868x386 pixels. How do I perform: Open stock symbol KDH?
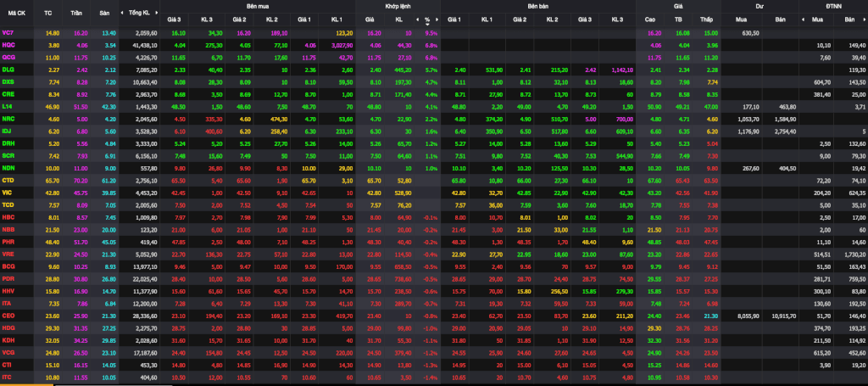8,340
